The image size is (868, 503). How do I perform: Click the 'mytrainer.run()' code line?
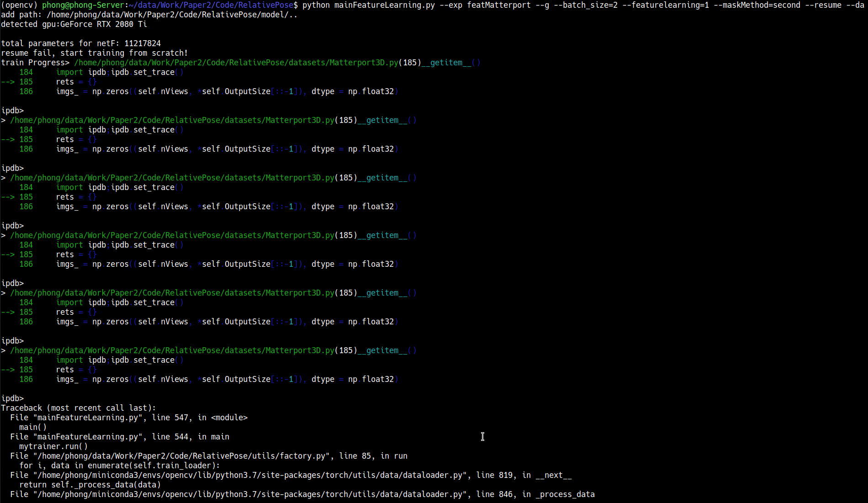pos(53,446)
